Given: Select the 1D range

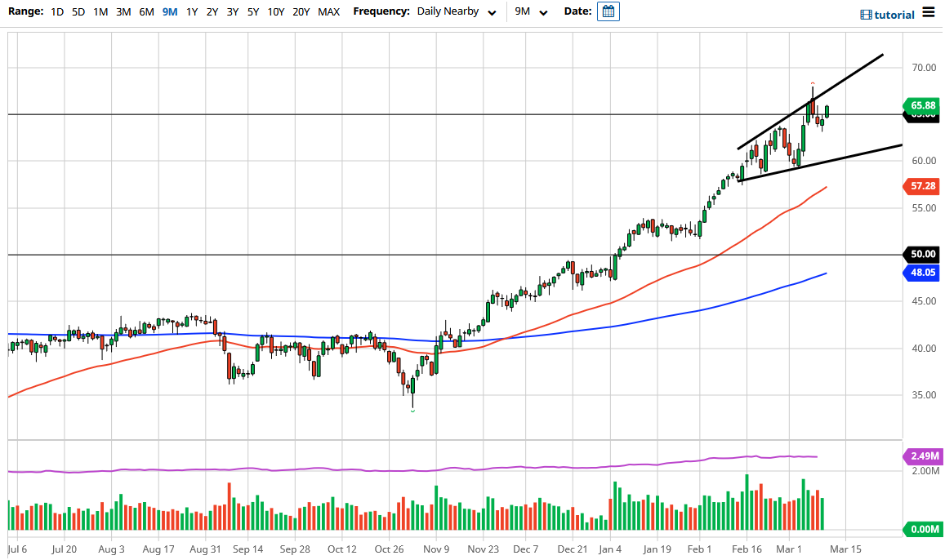Looking at the screenshot, I should 57,11.
